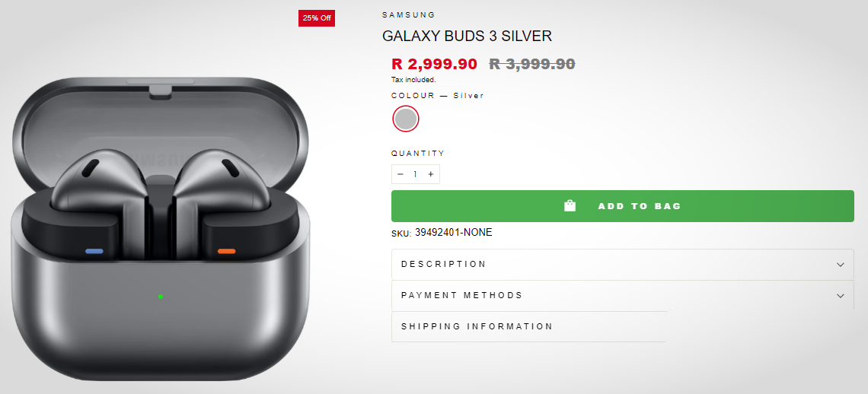868x394 pixels.
Task: Click the SKU number 39492401-NONE
Action: pyautogui.click(x=453, y=232)
